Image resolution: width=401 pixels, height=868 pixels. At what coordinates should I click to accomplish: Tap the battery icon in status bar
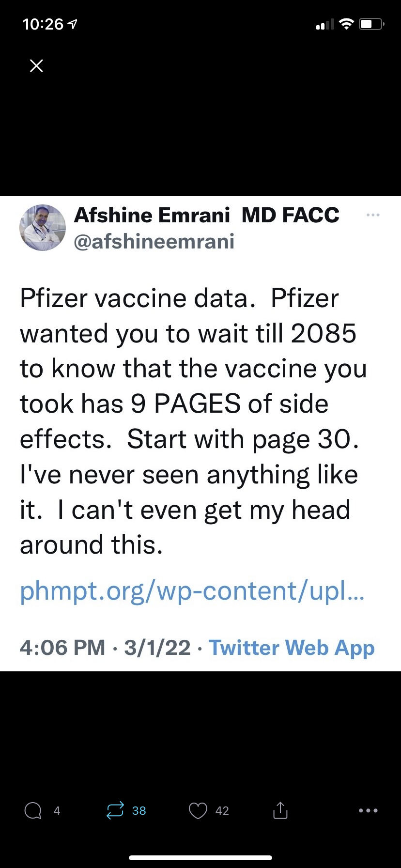point(371,24)
